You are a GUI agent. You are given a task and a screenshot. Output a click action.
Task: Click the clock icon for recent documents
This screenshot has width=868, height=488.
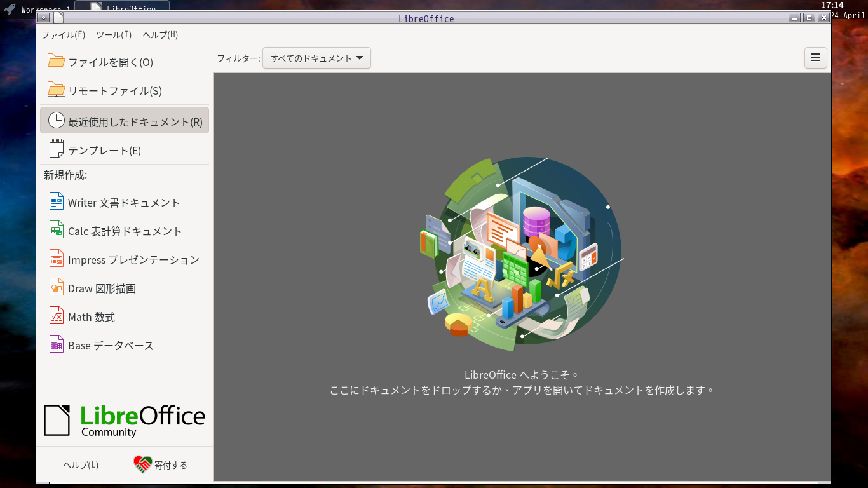coord(57,121)
